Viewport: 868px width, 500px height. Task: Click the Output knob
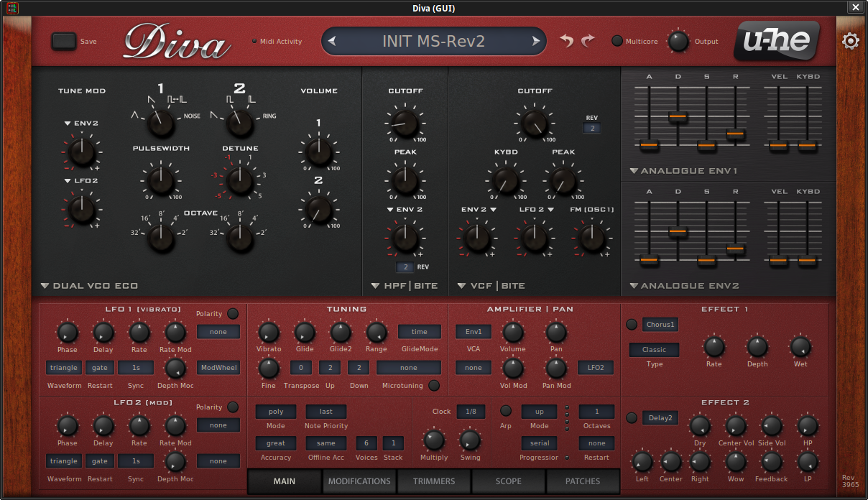pyautogui.click(x=678, y=41)
